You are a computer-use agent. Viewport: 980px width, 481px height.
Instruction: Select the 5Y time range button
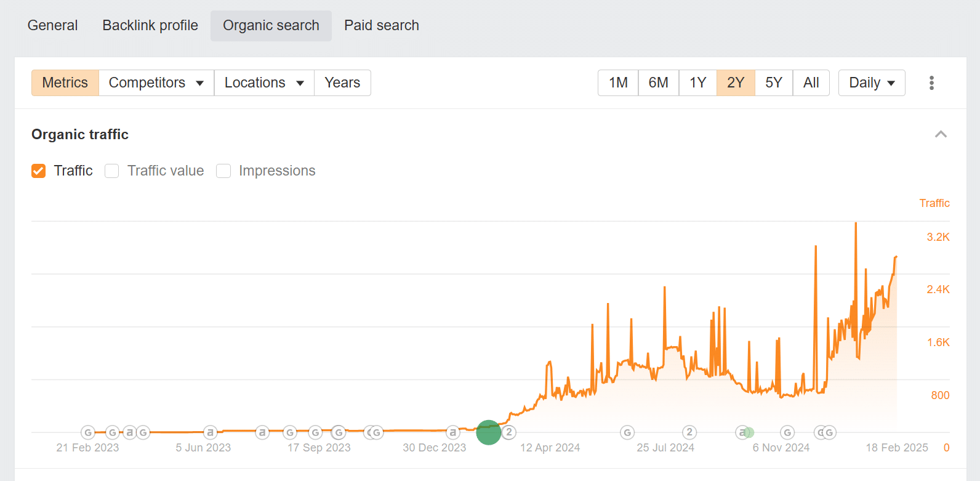click(774, 83)
